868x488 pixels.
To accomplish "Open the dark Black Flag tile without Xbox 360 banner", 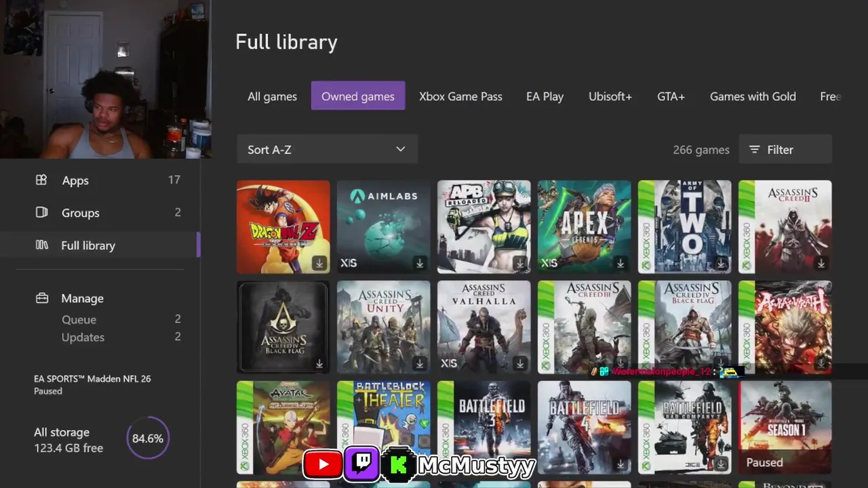I will 283,327.
